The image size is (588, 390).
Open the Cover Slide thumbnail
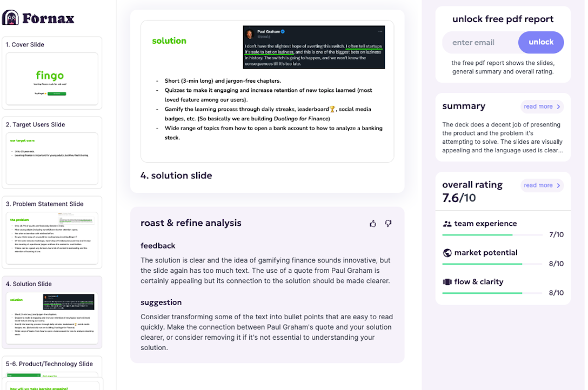coord(52,78)
